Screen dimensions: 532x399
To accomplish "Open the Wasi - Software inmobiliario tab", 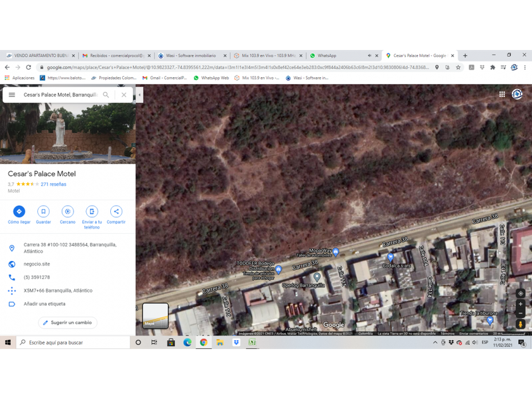I will [x=190, y=56].
